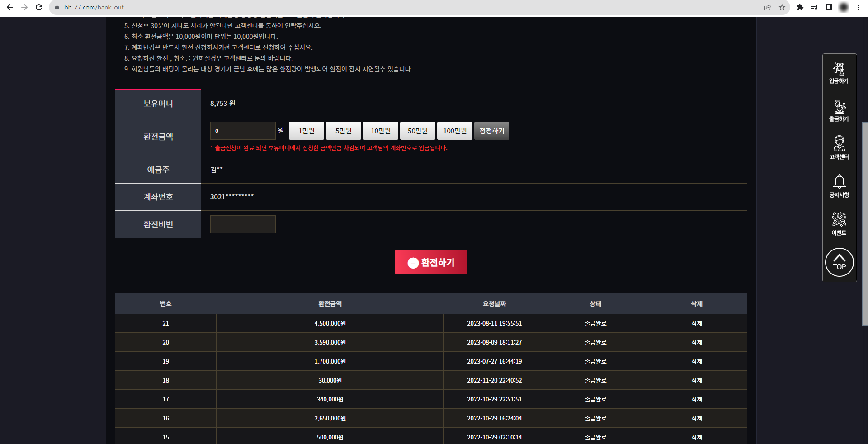The height and width of the screenshot is (444, 868).
Task: Click the 8,753 원 balance value
Action: (223, 103)
